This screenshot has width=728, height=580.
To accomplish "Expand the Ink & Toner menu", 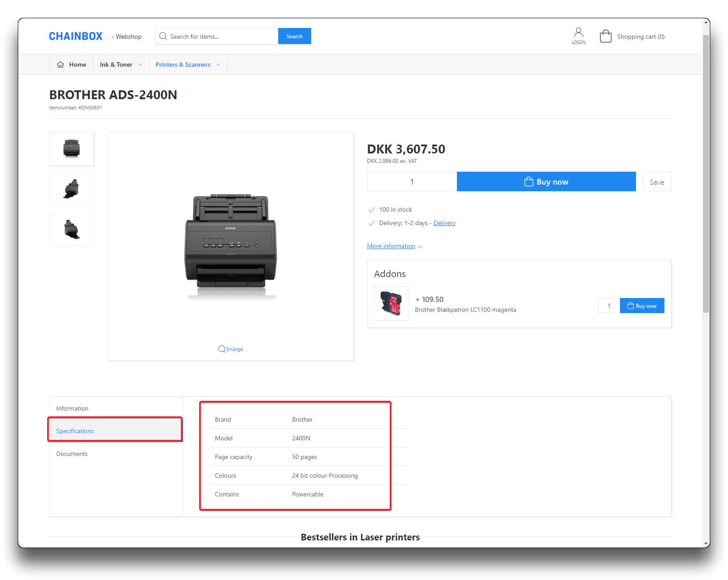I will pyautogui.click(x=121, y=64).
